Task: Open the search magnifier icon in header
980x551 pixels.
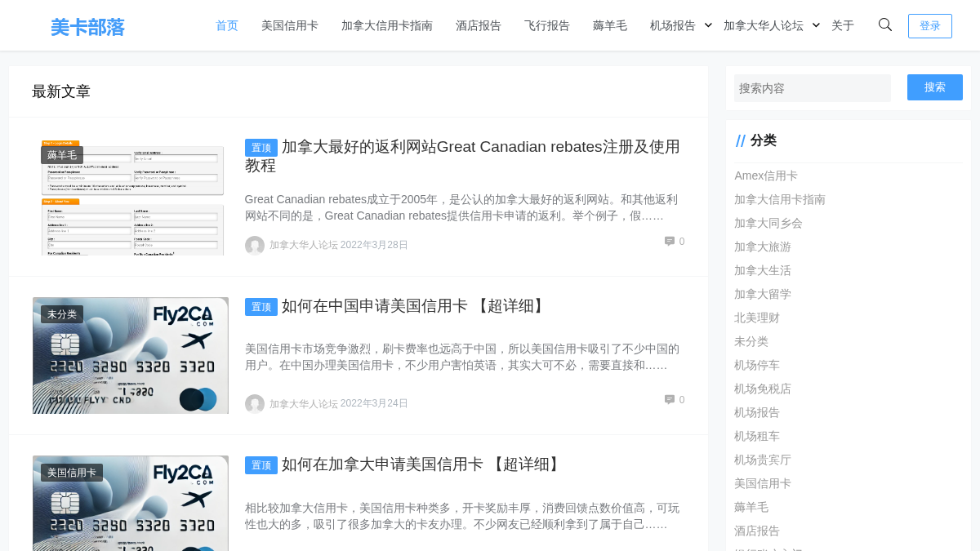Action: [885, 24]
